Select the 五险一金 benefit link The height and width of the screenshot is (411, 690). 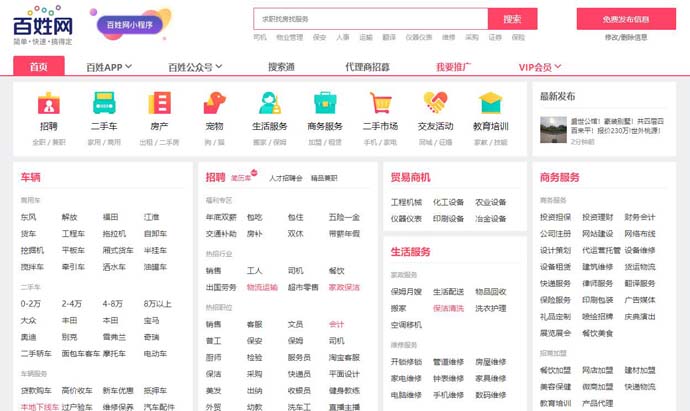[x=344, y=217]
